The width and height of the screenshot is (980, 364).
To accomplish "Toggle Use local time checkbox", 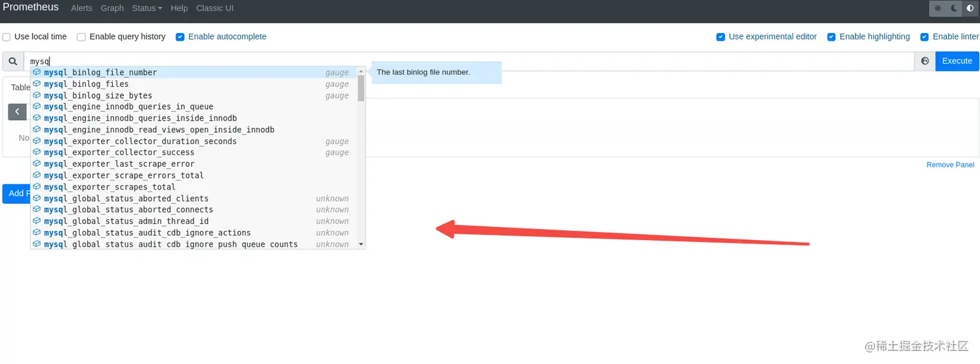I will 6,37.
